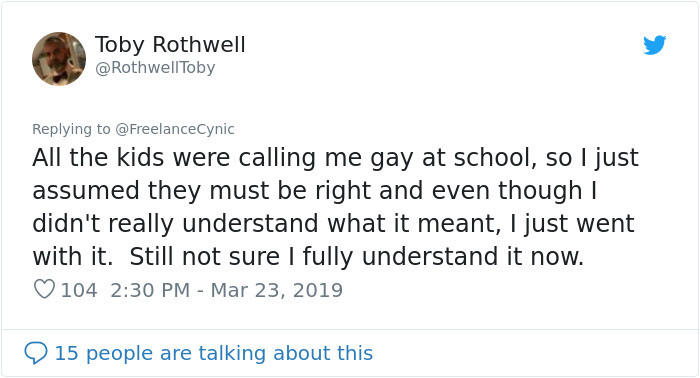This screenshot has width=700, height=378.
Task: Open '15 people are talking about this'
Action: point(213,353)
